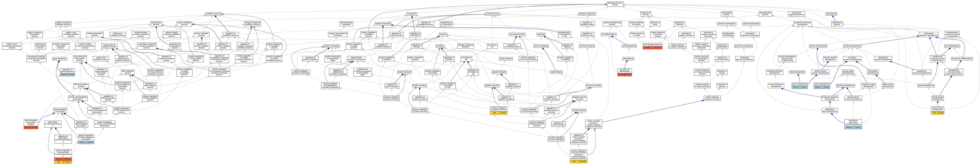Image resolution: width=980 pixels, height=165 pixels.
Task: Click 'positive regulation of peptide secretion' node
Action: point(499,110)
